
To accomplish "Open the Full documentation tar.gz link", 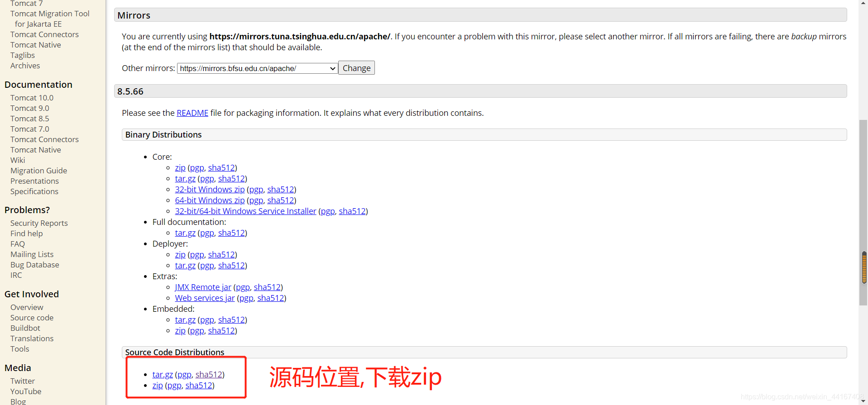I will tap(185, 233).
